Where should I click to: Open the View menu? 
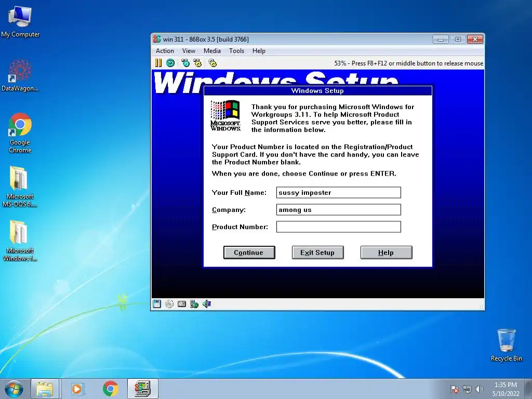189,51
